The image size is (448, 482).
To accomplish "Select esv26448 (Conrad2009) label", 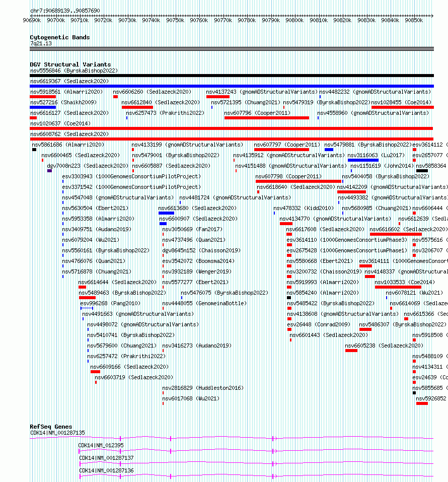I will click(x=319, y=325).
